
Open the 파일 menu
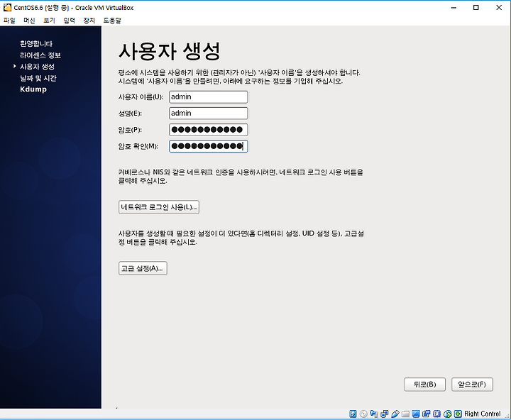(9, 21)
